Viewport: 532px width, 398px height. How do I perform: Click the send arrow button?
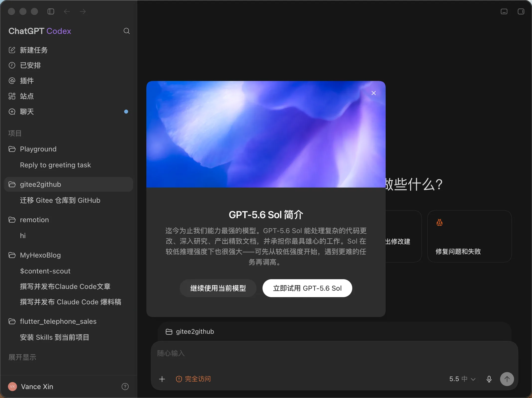[507, 379]
